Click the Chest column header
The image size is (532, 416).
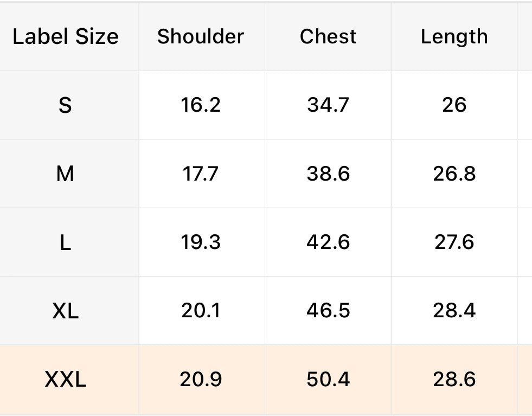[x=328, y=36]
